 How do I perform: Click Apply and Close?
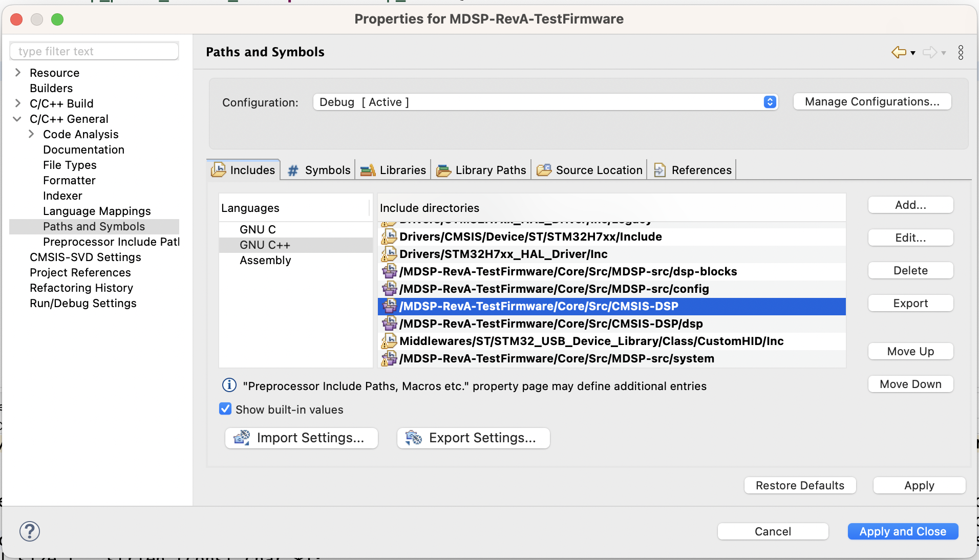[903, 531]
